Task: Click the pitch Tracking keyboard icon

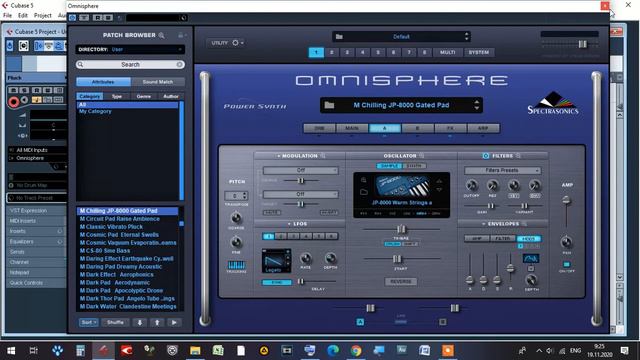Action: 236,265
